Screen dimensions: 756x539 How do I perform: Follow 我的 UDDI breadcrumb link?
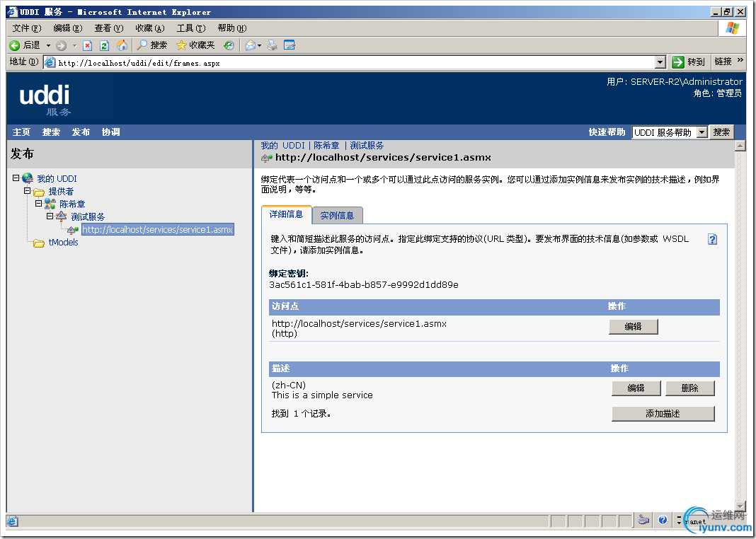(283, 146)
